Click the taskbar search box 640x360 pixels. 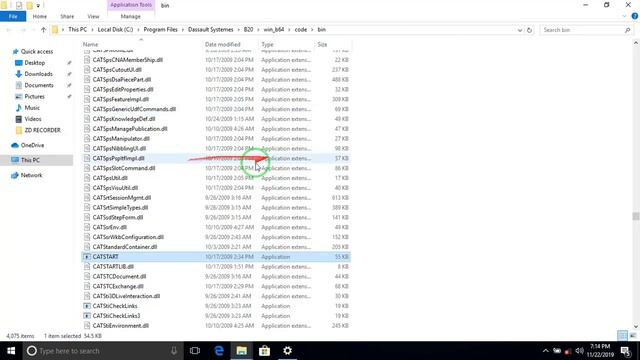pos(102,351)
